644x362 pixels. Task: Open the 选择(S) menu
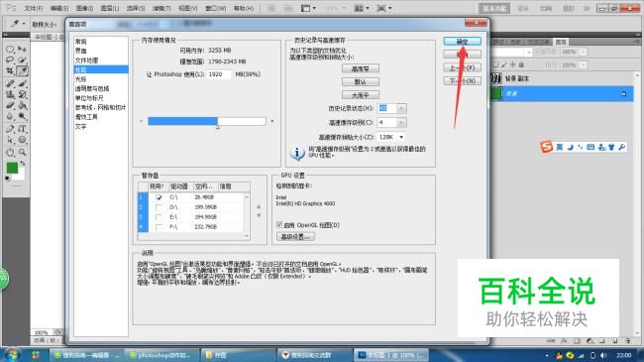[x=136, y=8]
